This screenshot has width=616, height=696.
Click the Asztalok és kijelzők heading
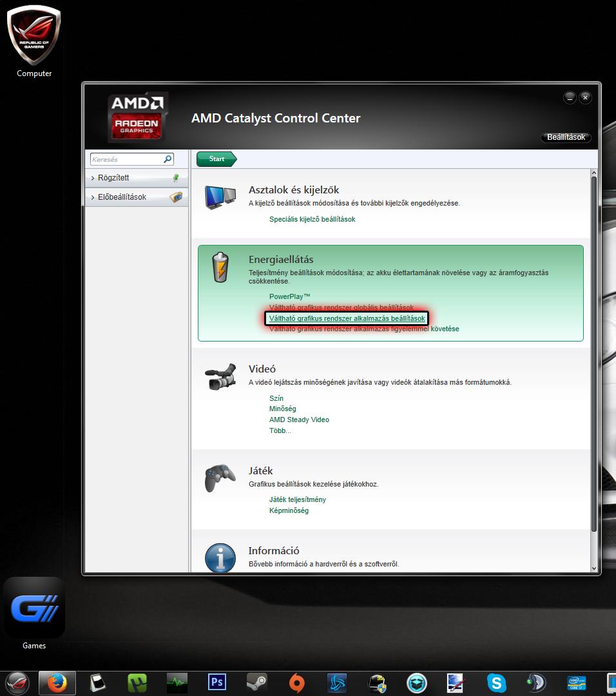coord(294,190)
